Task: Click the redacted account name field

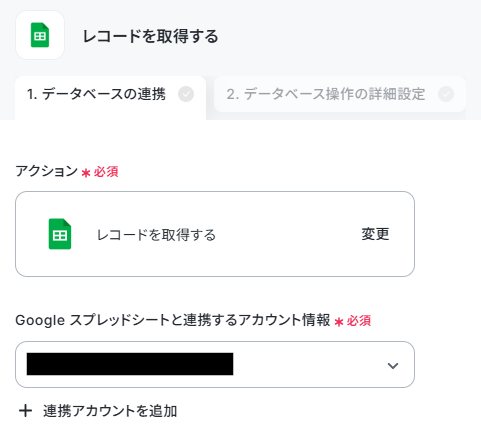Action: click(130, 364)
